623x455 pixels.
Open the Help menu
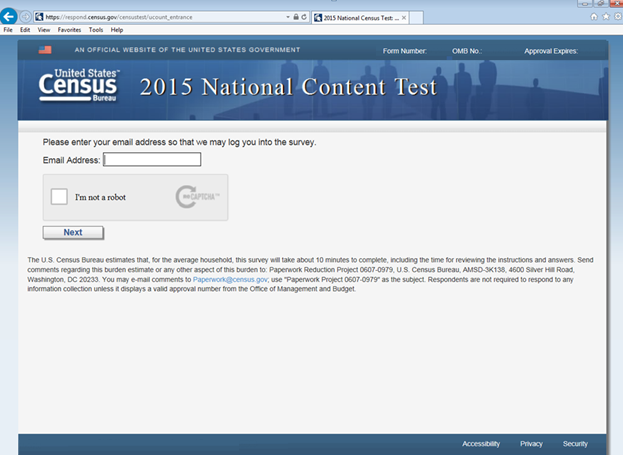pos(117,30)
